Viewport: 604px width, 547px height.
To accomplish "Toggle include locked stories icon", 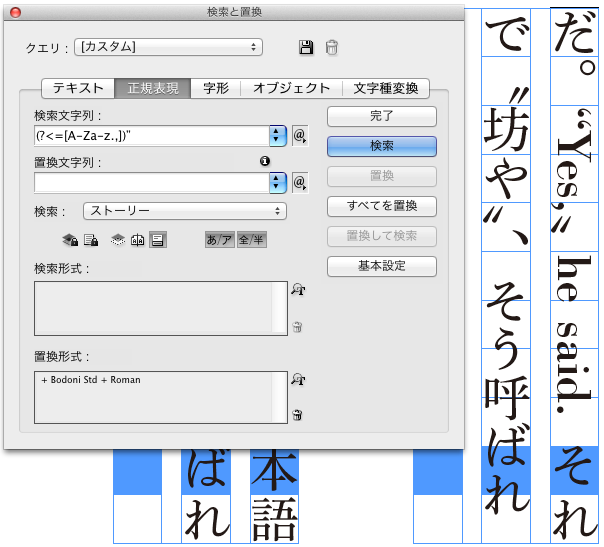I will (x=91, y=240).
